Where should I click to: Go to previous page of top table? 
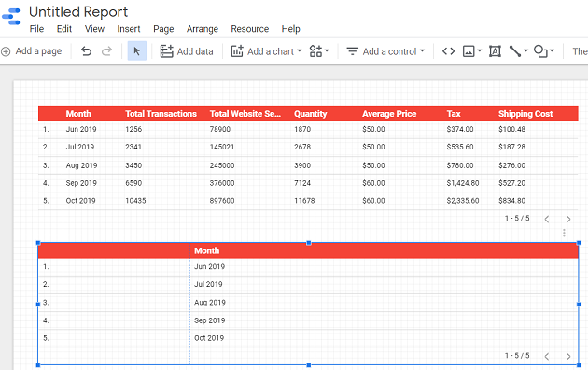coord(547,219)
